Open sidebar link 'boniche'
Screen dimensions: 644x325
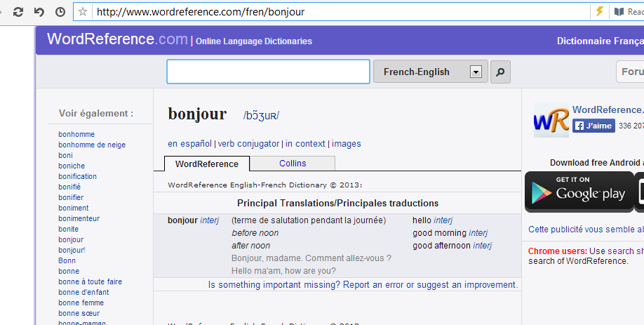point(72,166)
